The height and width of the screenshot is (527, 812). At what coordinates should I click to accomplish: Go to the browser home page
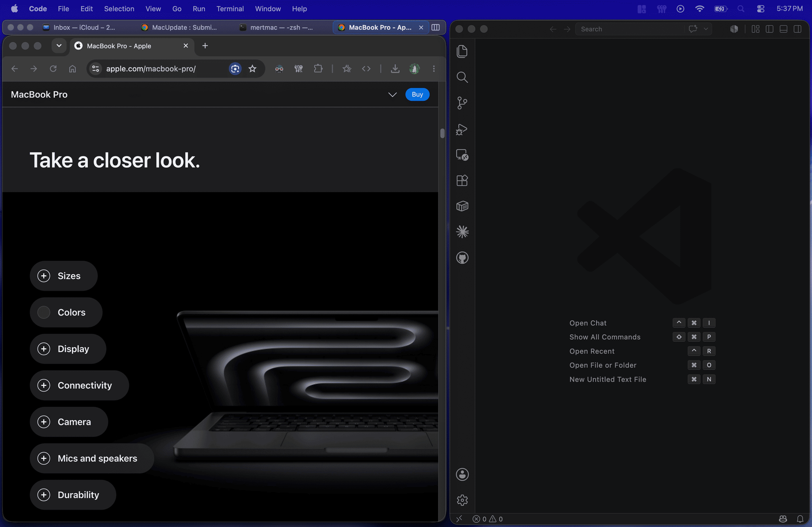[x=73, y=68]
